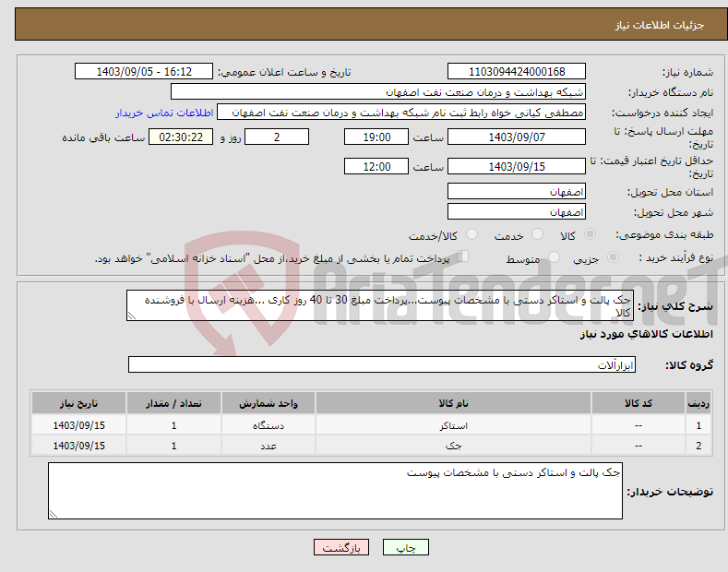Click row number 1 cell
The image size is (728, 572).
click(x=698, y=424)
